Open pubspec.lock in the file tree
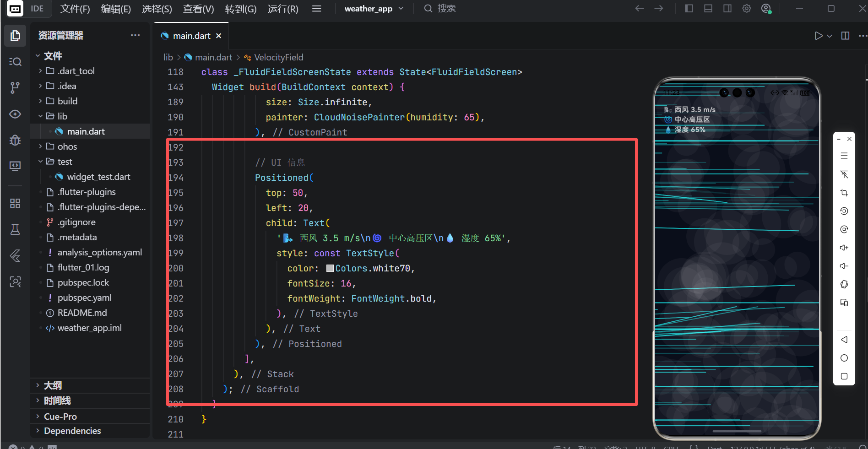Viewport: 868px width, 449px height. [x=90, y=282]
